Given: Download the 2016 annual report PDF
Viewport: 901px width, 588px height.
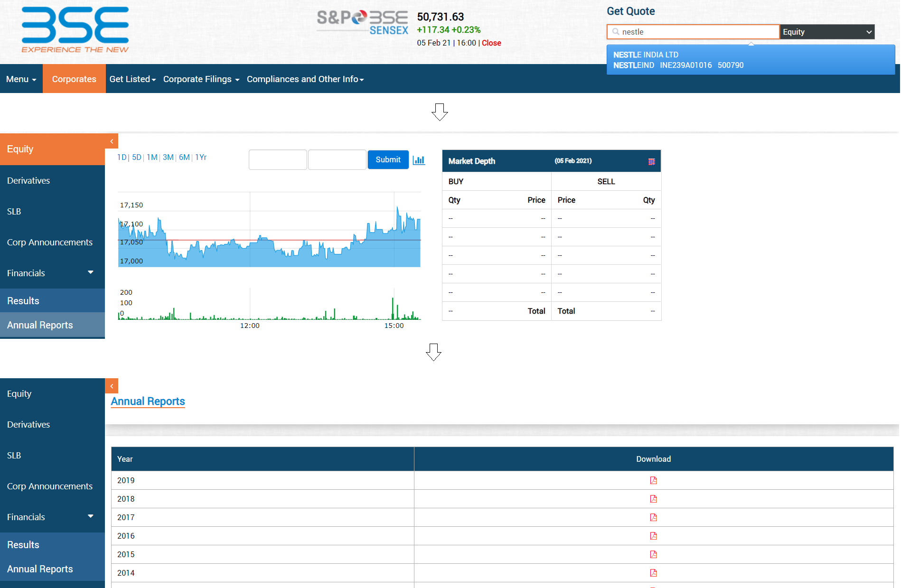Looking at the screenshot, I should [x=654, y=536].
